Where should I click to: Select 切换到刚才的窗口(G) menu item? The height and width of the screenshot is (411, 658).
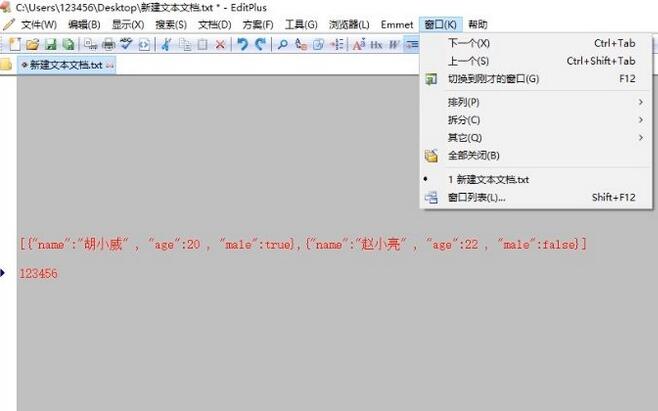pos(492,79)
